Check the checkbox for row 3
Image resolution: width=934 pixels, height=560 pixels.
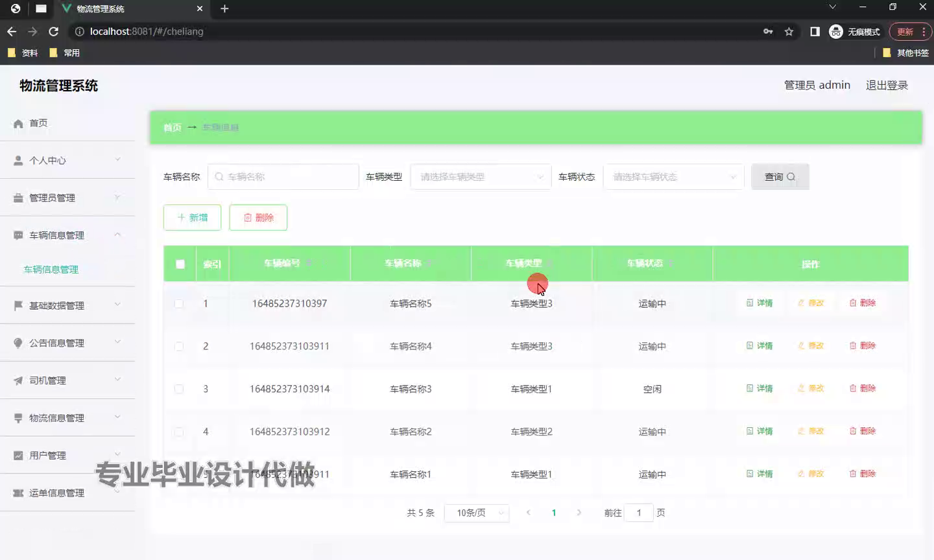point(179,389)
